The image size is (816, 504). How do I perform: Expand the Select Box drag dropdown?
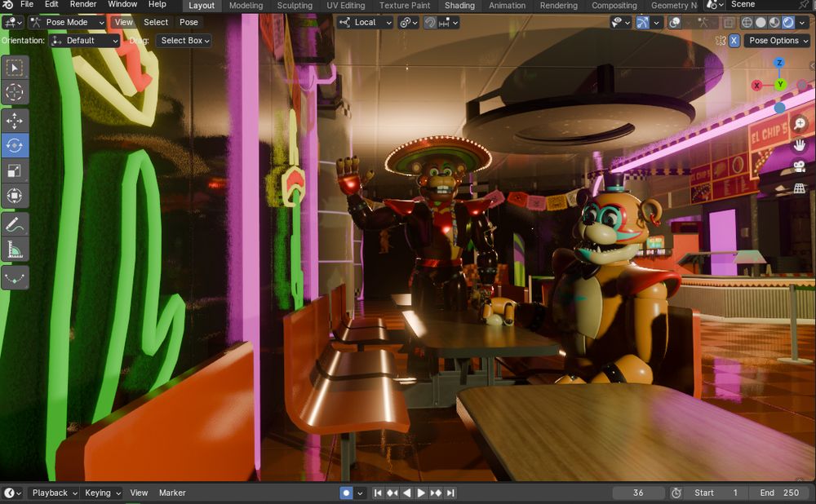tap(184, 41)
